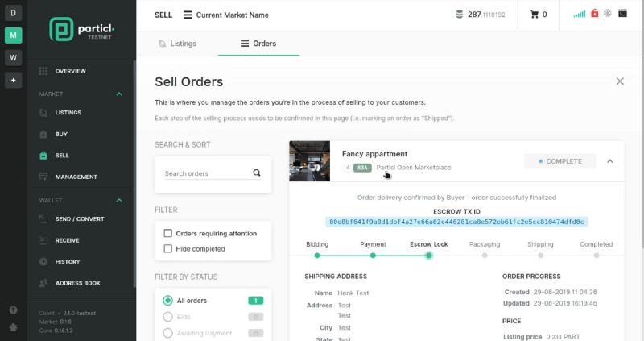The width and height of the screenshot is (644, 341).
Task: Select the Bids status filter
Action: tap(167, 317)
